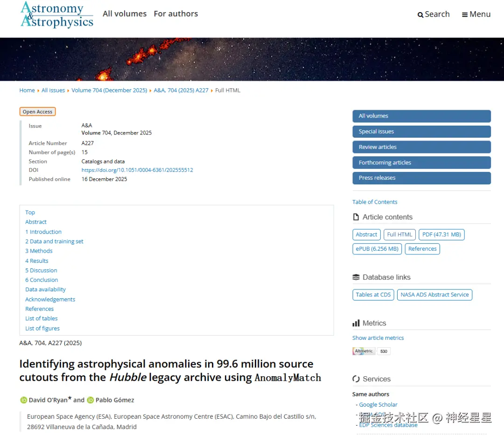
Task: Jump to Data availability section
Action: click(x=46, y=289)
